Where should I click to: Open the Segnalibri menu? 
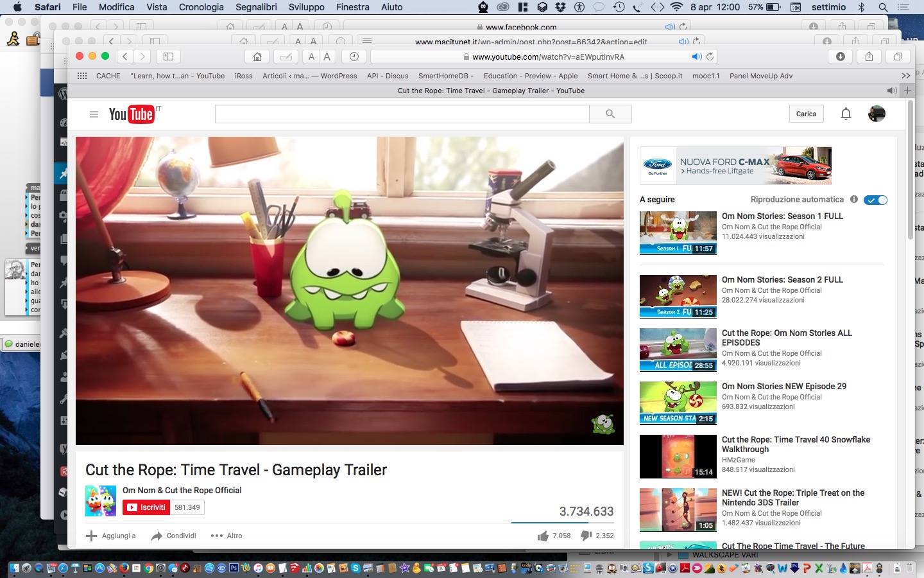pyautogui.click(x=256, y=7)
